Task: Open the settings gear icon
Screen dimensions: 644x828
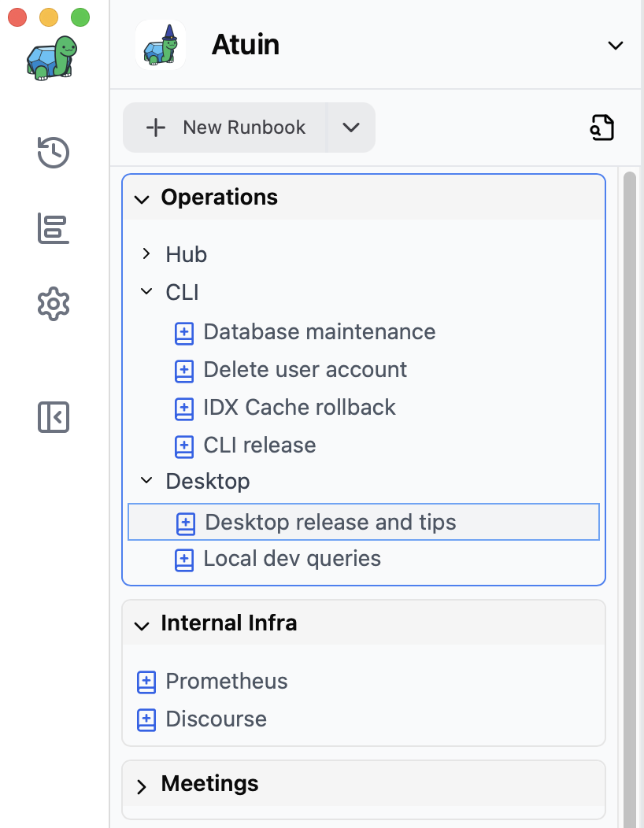Action: (x=54, y=304)
